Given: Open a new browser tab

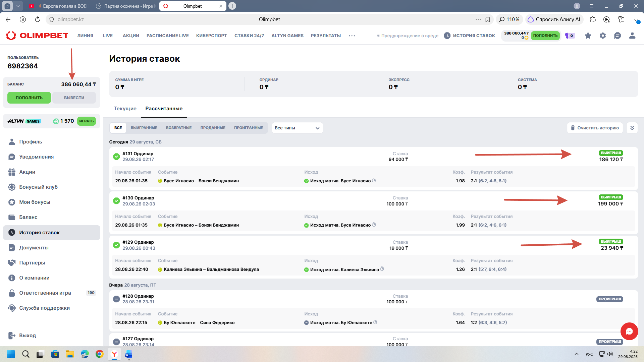Looking at the screenshot, I should click(x=232, y=6).
